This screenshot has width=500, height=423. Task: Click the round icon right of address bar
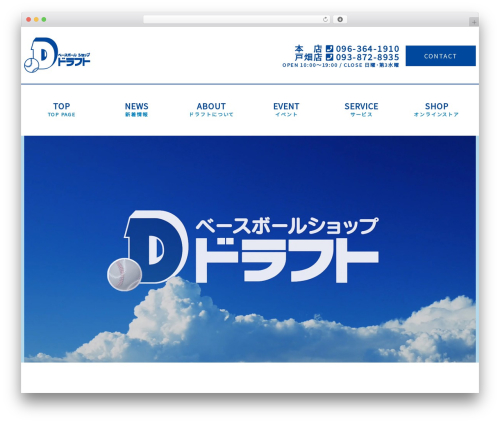click(x=340, y=20)
